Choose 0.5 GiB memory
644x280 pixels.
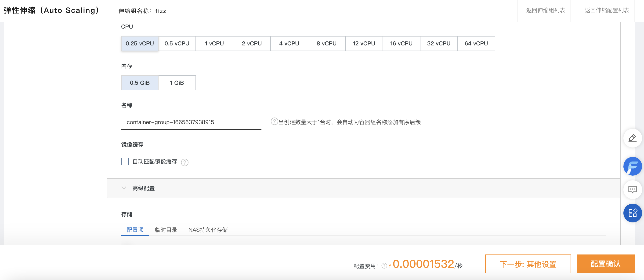[140, 83]
